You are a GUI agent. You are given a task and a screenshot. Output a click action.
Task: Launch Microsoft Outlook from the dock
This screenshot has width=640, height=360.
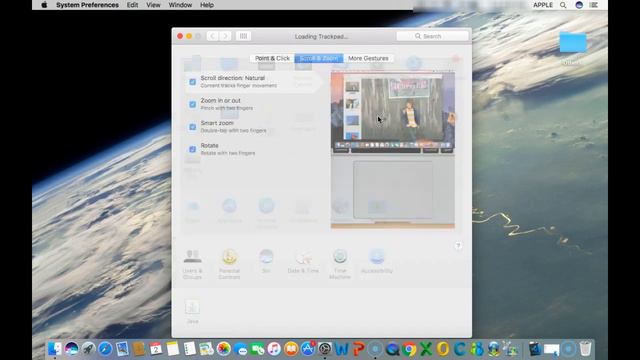443,349
